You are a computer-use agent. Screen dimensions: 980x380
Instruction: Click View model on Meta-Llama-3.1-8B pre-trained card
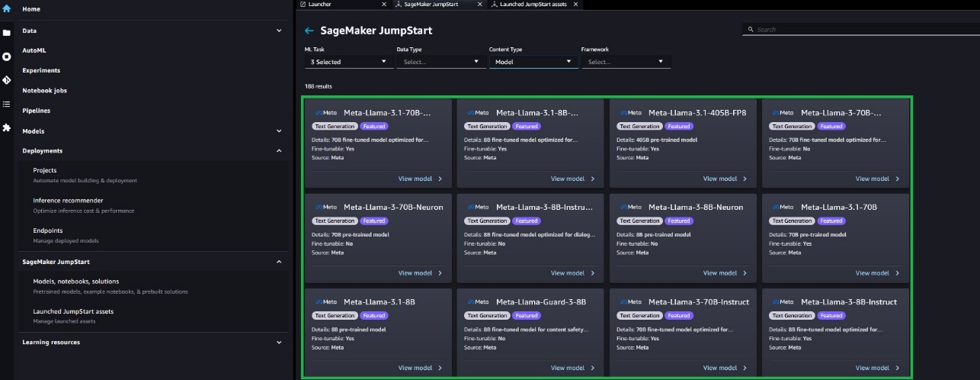415,368
